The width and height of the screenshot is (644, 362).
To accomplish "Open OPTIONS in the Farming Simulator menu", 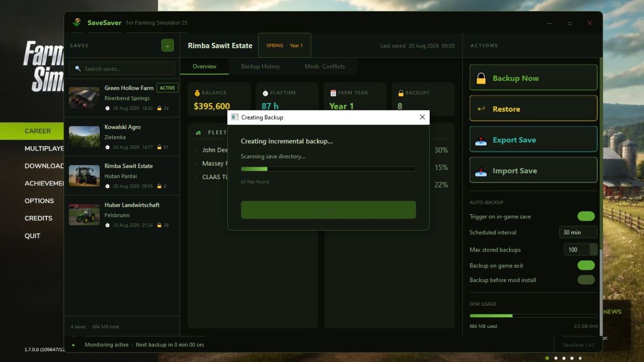I will pos(39,201).
